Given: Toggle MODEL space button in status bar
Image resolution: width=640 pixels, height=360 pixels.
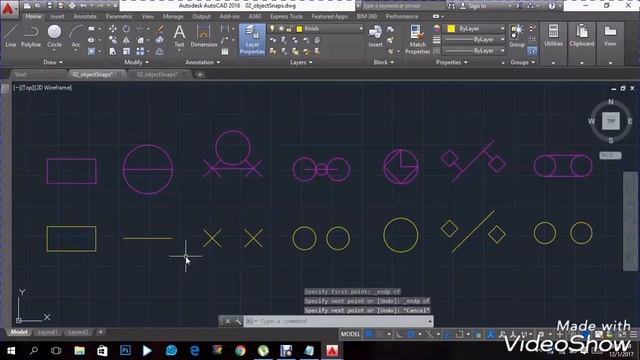Looking at the screenshot, I should click(350, 334).
